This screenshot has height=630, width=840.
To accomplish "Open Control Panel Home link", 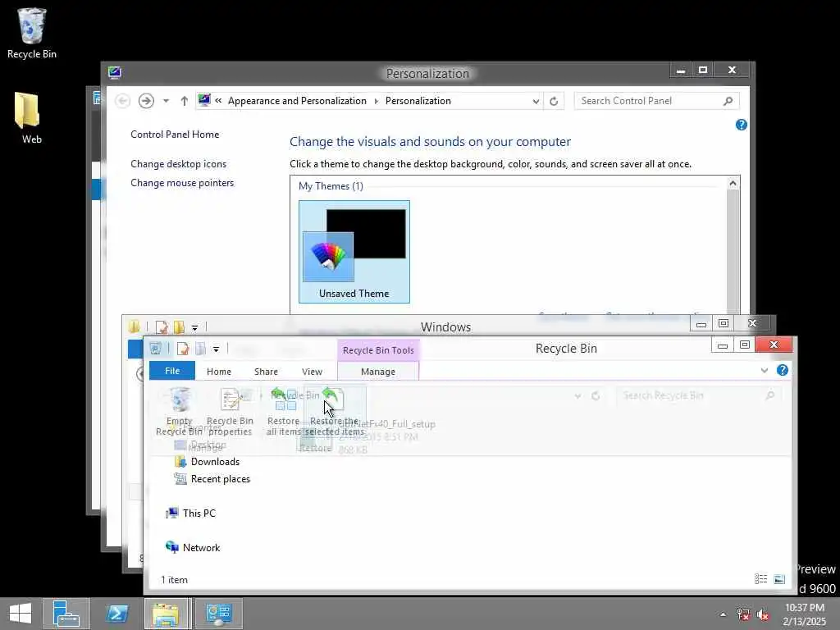I will (x=175, y=135).
